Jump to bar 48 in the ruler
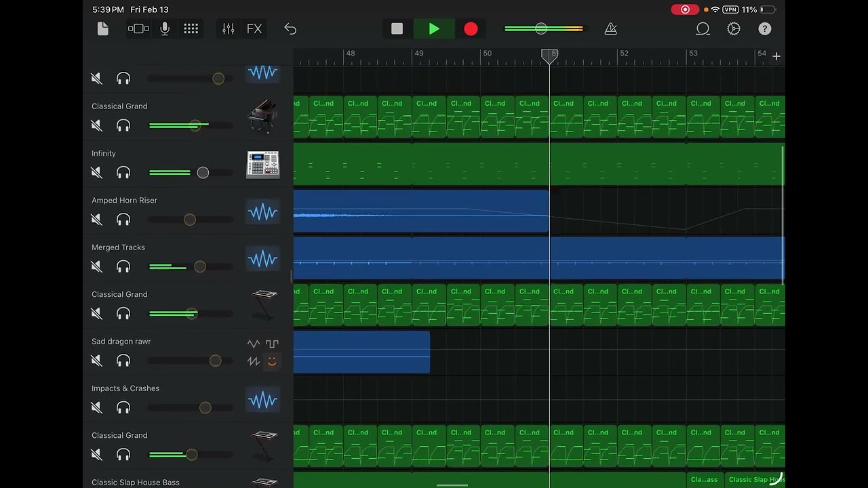 [350, 53]
